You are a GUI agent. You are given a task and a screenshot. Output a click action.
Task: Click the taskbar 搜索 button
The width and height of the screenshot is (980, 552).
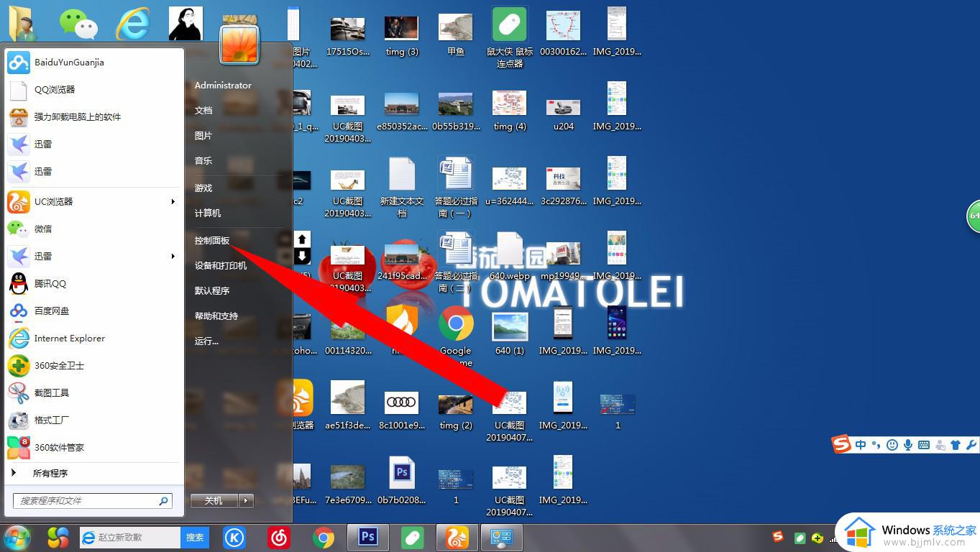[x=195, y=537]
